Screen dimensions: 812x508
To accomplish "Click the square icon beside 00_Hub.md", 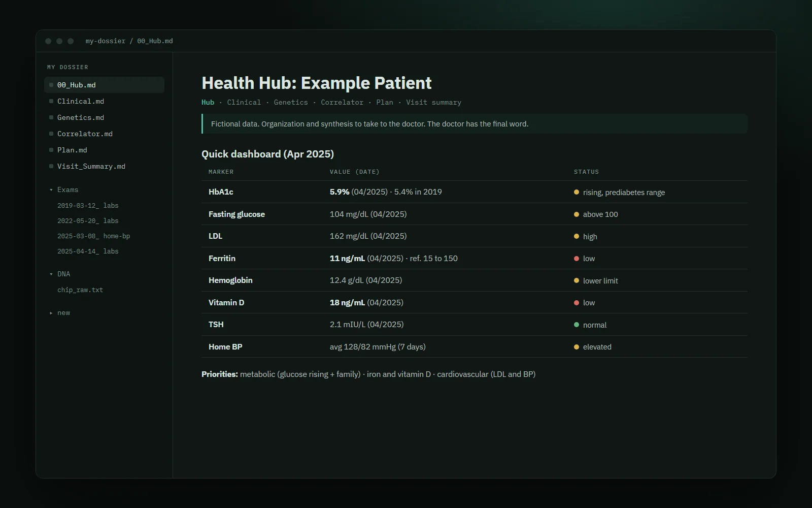I will (51, 85).
